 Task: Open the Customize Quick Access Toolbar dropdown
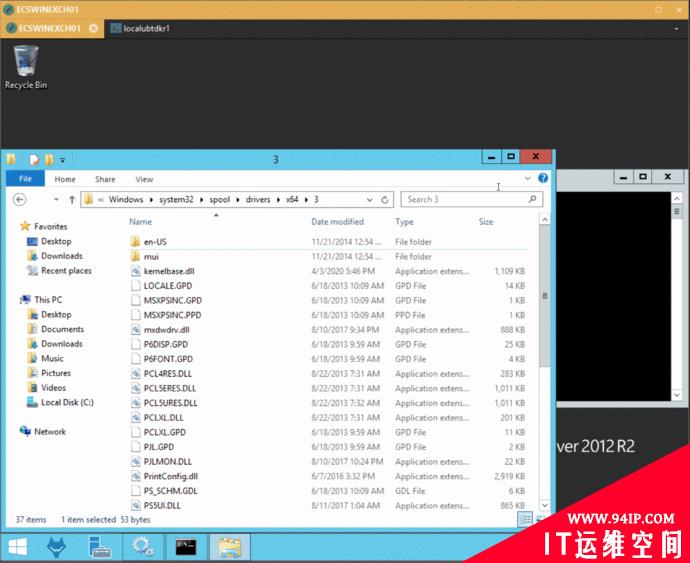[62, 160]
